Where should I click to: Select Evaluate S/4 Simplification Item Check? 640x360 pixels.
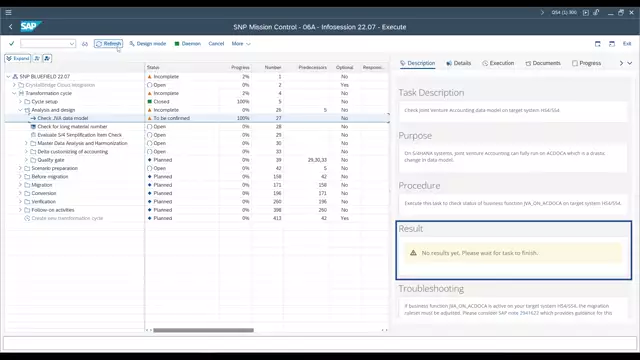click(80, 135)
